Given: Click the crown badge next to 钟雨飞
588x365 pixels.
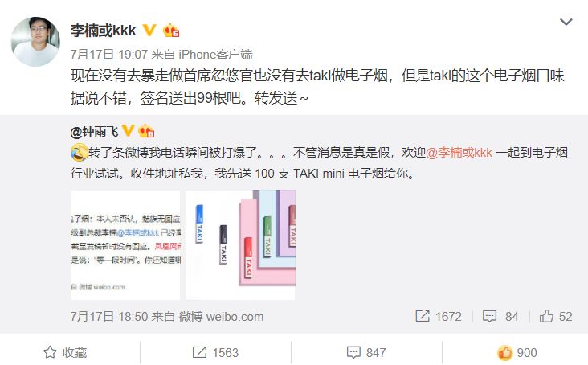Looking at the screenshot, I should pyautogui.click(x=146, y=131).
